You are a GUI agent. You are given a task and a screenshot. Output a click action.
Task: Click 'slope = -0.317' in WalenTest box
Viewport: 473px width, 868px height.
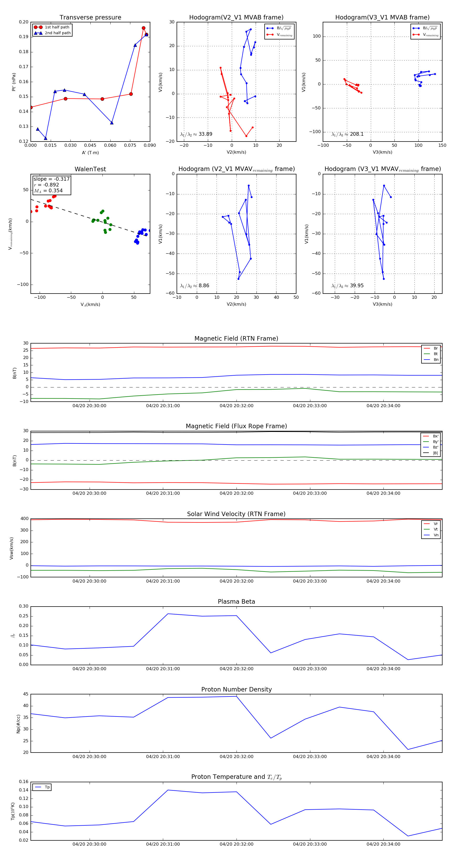point(52,179)
